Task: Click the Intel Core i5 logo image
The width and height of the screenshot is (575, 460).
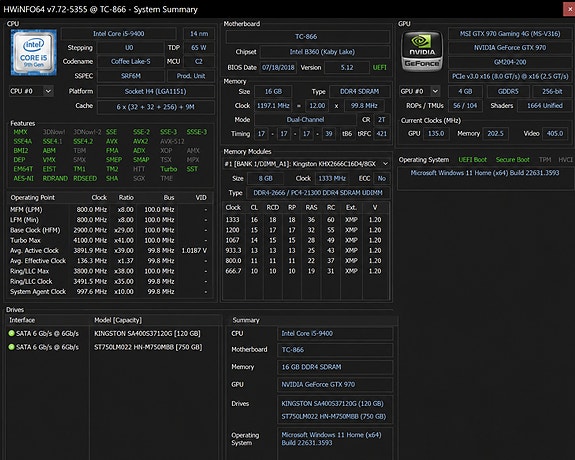Action: [x=34, y=52]
